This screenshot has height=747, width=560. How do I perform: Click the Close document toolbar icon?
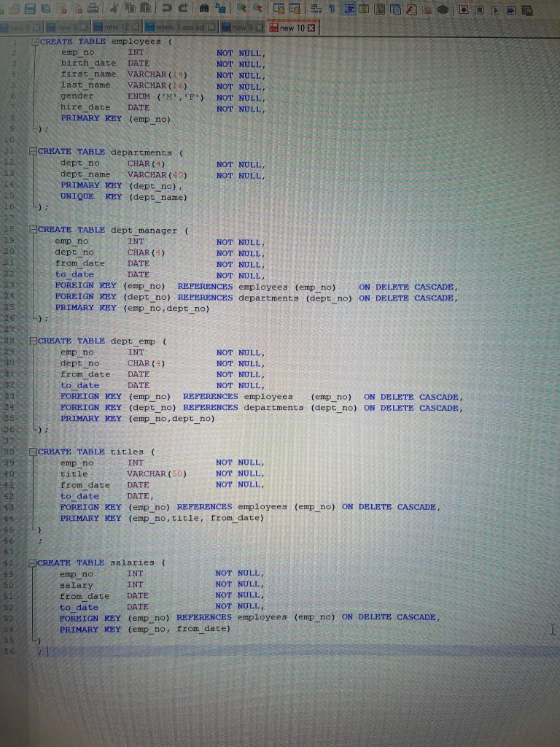click(x=63, y=9)
